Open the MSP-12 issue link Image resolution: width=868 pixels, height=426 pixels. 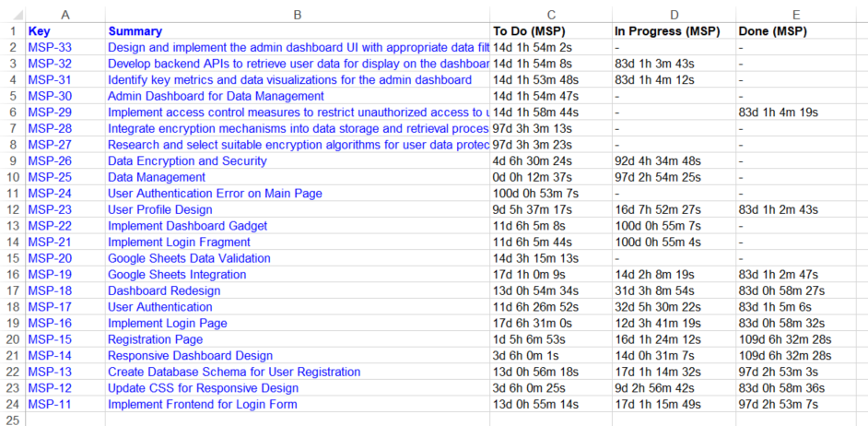tap(50, 388)
